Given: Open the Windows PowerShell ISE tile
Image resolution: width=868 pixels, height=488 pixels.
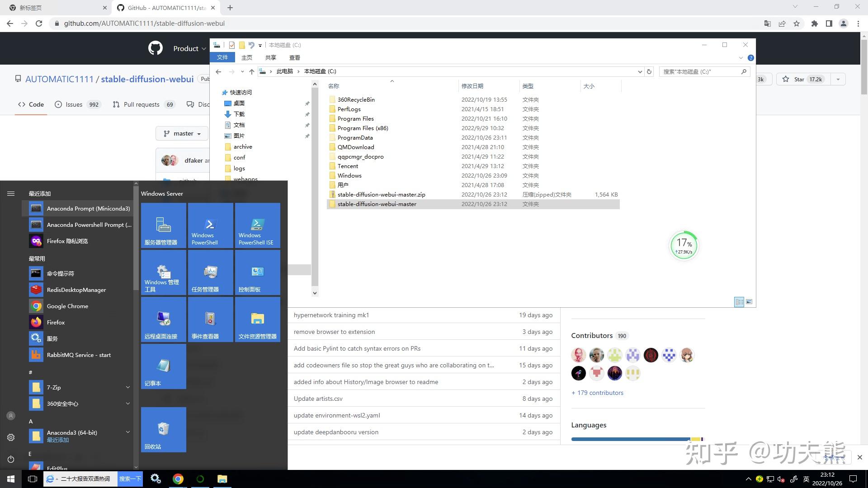Looking at the screenshot, I should (258, 225).
